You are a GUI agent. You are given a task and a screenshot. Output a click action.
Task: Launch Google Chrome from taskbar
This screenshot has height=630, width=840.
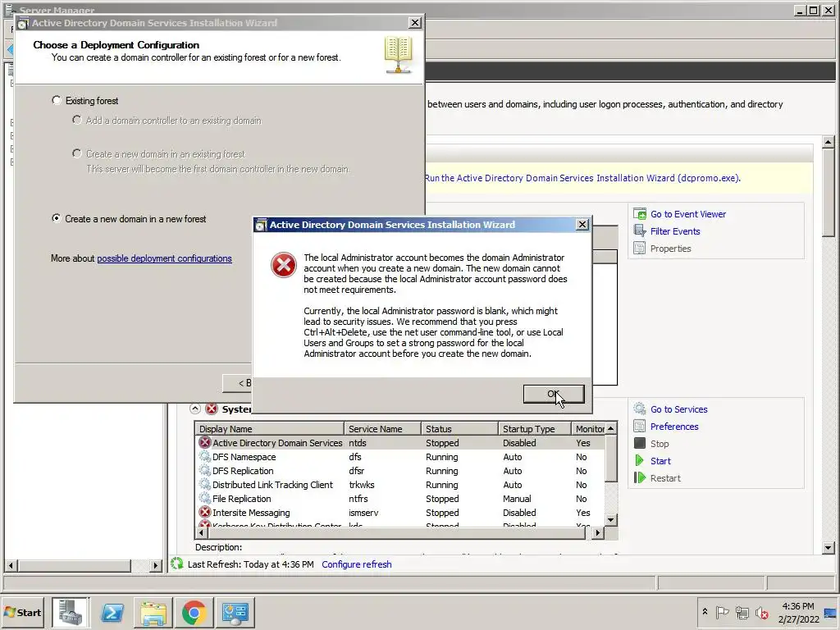tap(194, 612)
